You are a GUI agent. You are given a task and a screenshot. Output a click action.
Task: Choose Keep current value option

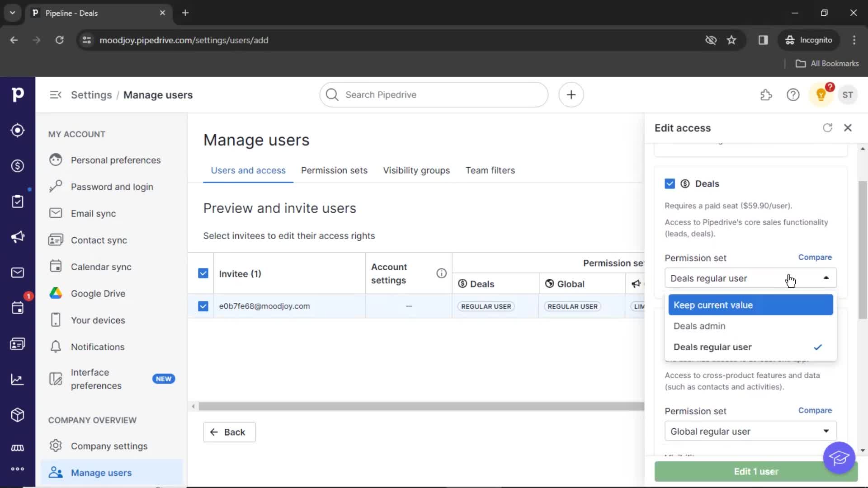[x=750, y=305]
